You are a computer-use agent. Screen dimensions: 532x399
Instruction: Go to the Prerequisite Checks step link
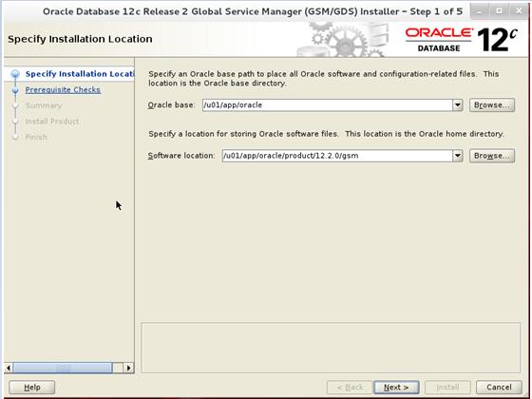63,90
